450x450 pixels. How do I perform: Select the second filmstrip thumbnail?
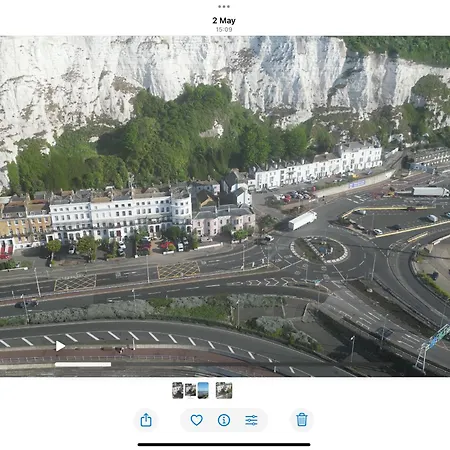click(x=190, y=390)
